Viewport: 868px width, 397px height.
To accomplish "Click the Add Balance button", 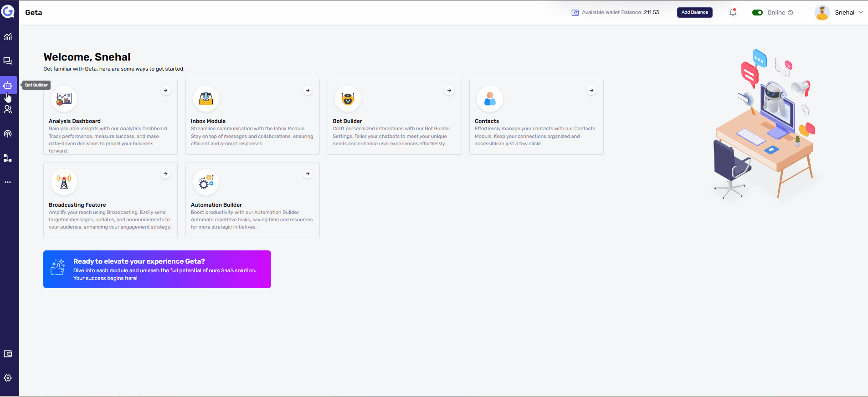I will point(694,12).
